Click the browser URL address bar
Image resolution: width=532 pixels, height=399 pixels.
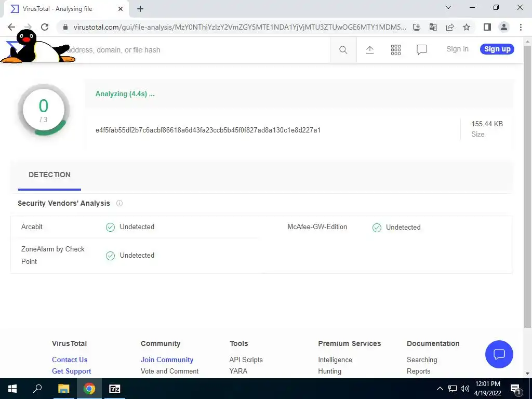[x=240, y=27]
